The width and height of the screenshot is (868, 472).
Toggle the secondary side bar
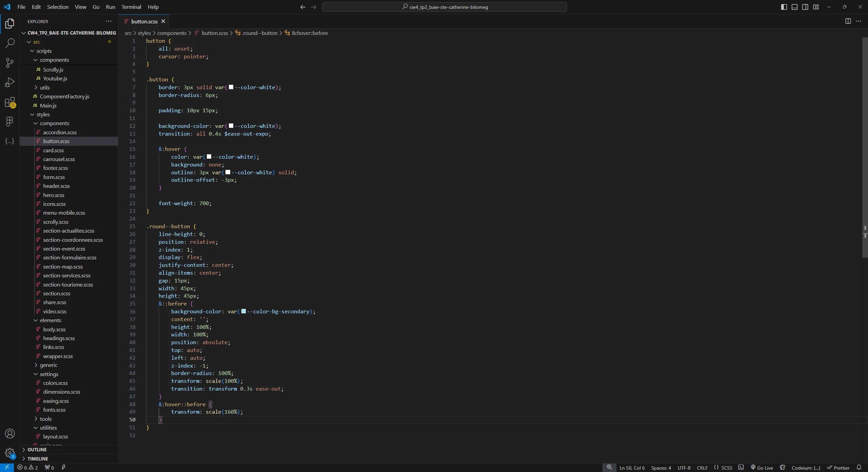805,7
